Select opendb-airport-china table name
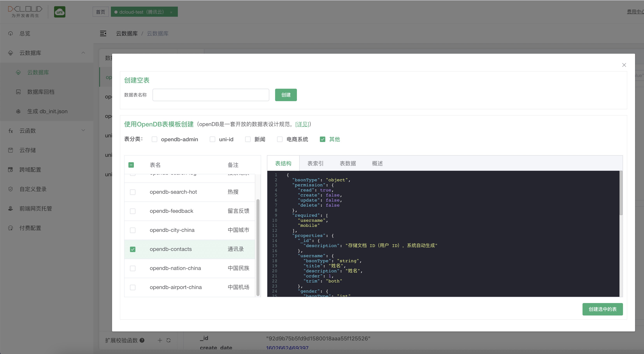This screenshot has width=644, height=354. point(176,287)
